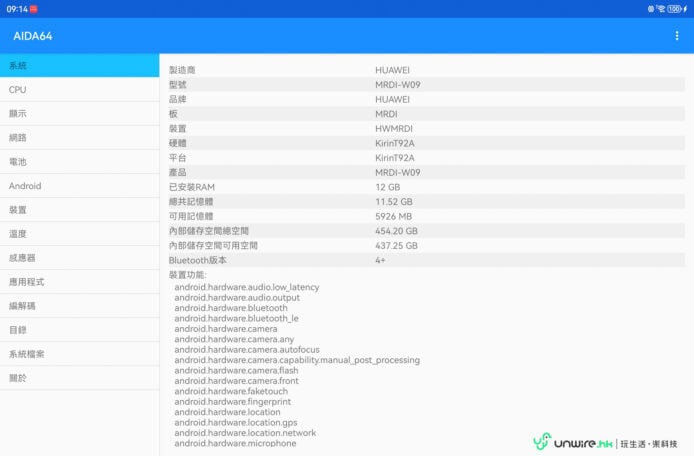
Task: Select the 產品 row value MRDI-W09
Action: click(x=397, y=172)
